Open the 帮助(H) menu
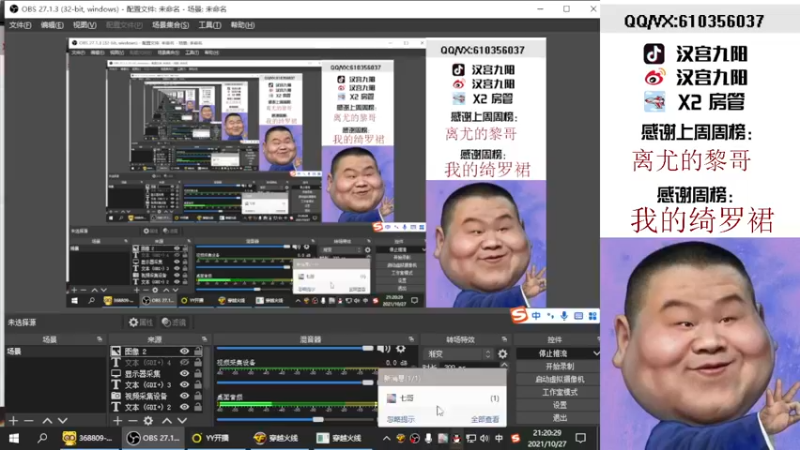Viewport: 800px width, 450px height. click(242, 25)
